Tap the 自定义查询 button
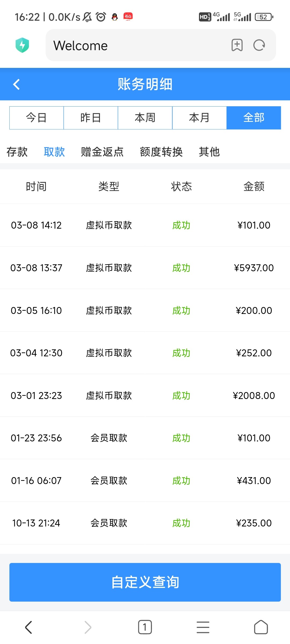Image resolution: width=290 pixels, height=644 pixels. (145, 582)
